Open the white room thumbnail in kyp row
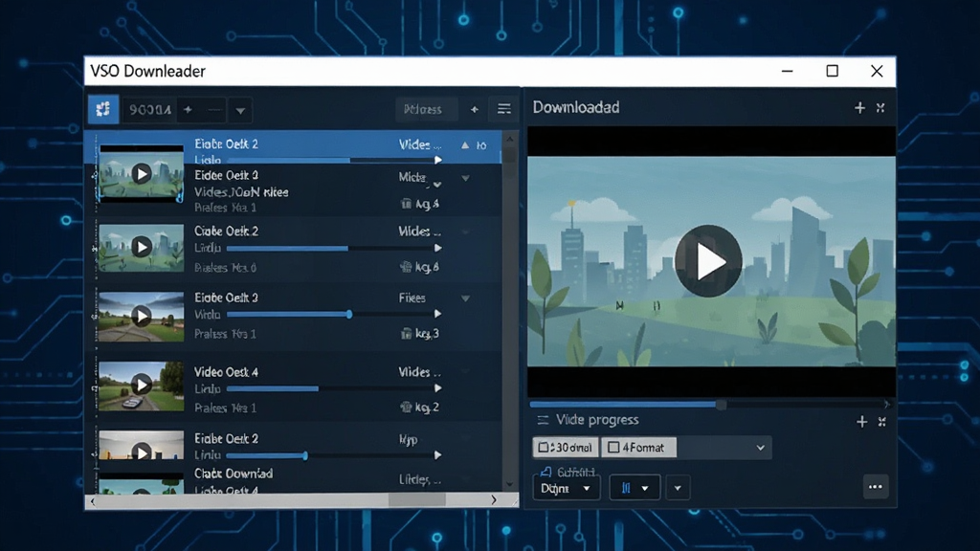Screen dimensions: 980x551 (x=142, y=446)
